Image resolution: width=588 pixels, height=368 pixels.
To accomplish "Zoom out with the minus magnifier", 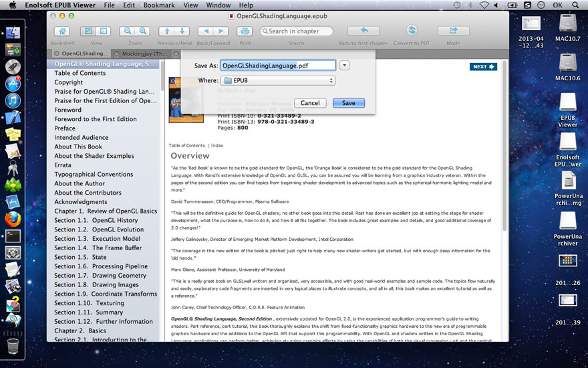I will (127, 31).
